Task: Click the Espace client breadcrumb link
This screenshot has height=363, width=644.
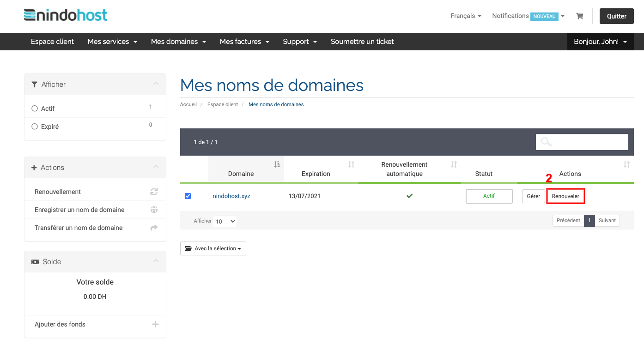Action: [223, 104]
